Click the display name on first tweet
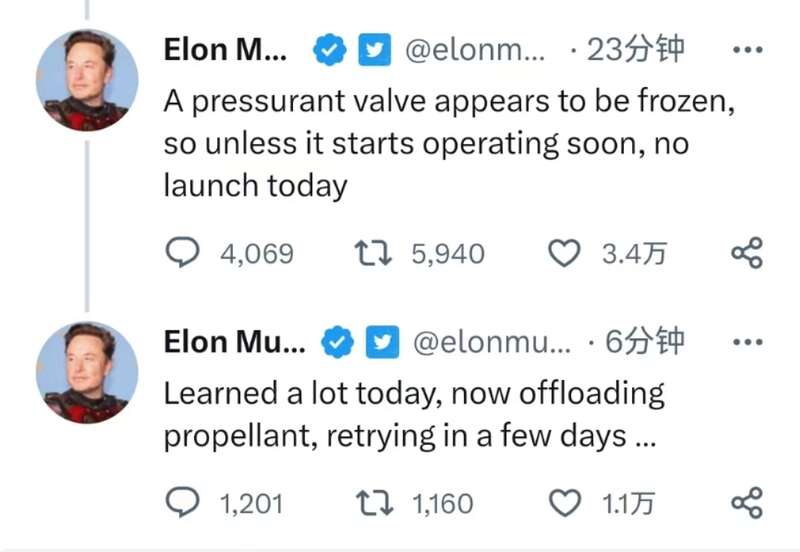Viewport: 800px width, 552px height. pos(225,50)
